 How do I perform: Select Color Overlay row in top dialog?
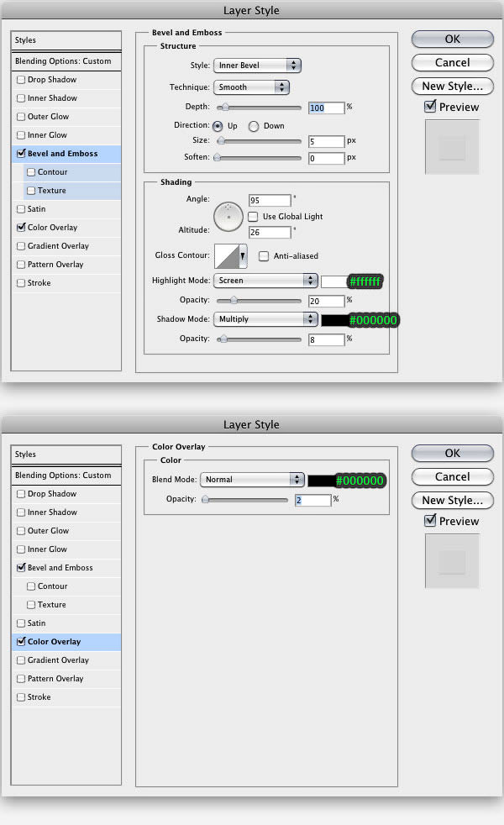[66, 228]
